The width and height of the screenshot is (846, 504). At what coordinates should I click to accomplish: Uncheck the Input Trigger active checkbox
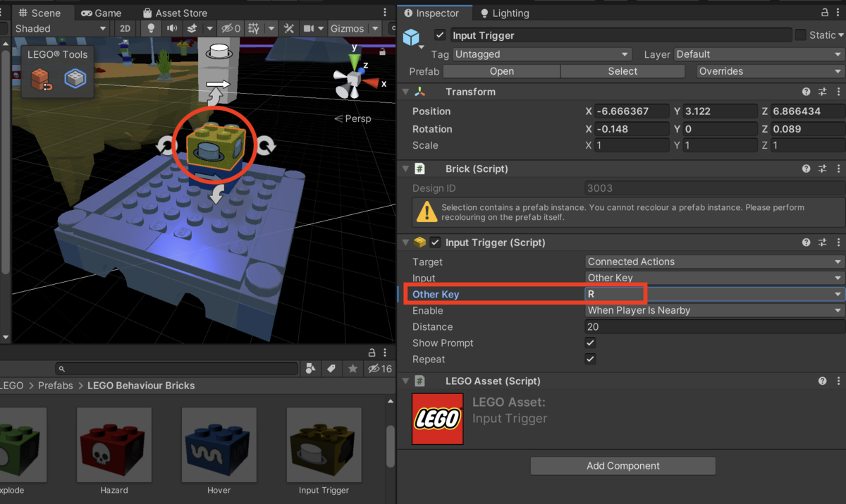(x=441, y=35)
